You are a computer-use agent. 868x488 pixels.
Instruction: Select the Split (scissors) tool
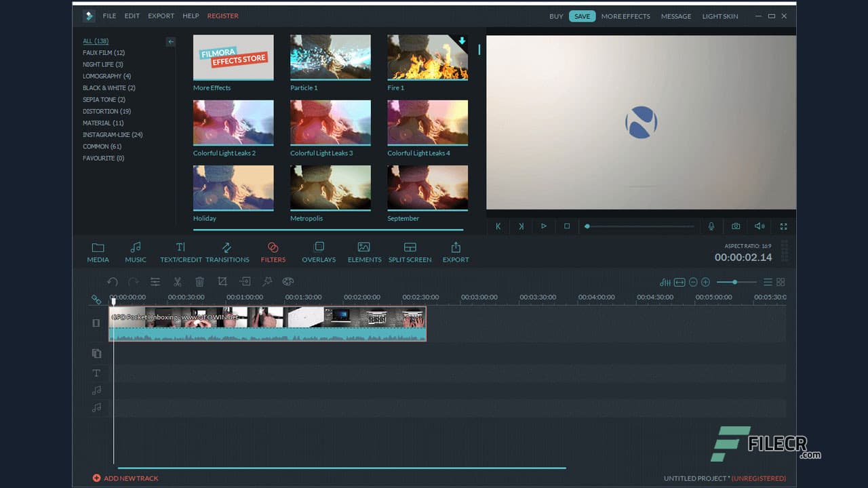coord(178,281)
